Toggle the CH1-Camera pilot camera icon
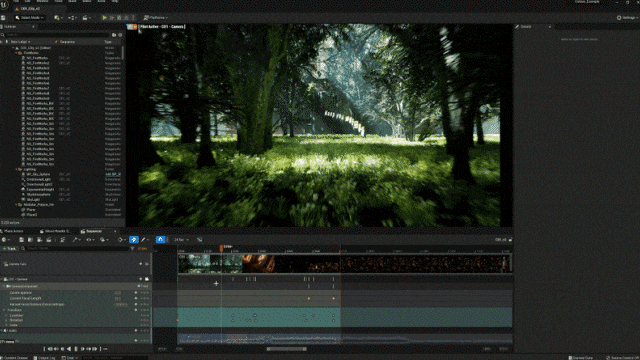Image resolution: width=640 pixels, height=360 pixels. coord(147,279)
